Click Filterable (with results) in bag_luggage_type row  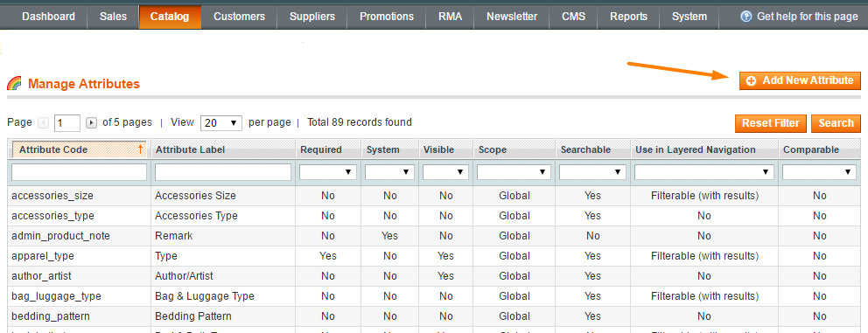click(704, 296)
